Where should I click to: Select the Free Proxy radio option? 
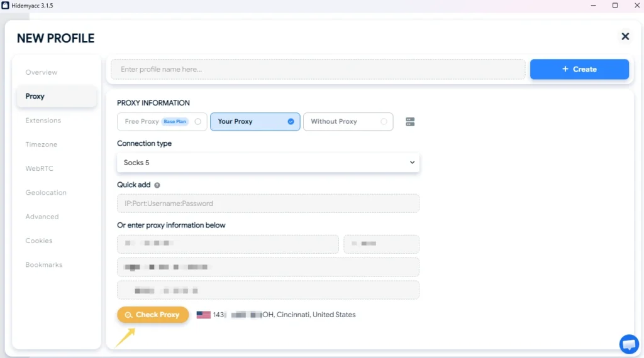pyautogui.click(x=162, y=122)
